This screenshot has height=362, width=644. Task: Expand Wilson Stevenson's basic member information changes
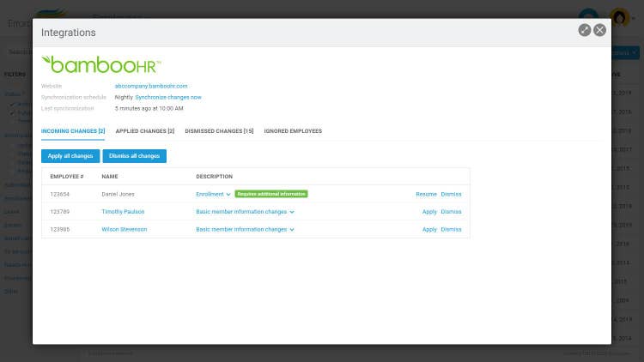coord(245,229)
